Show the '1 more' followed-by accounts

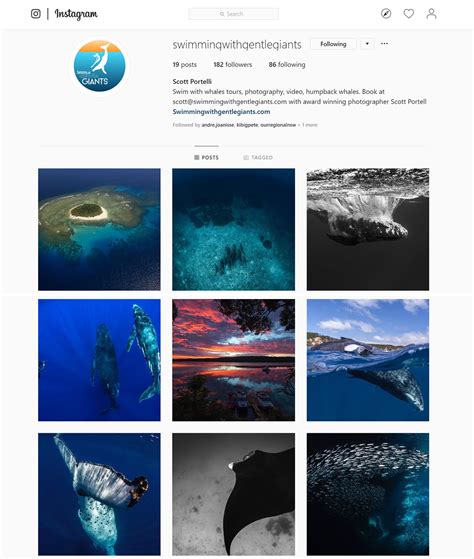click(x=309, y=125)
